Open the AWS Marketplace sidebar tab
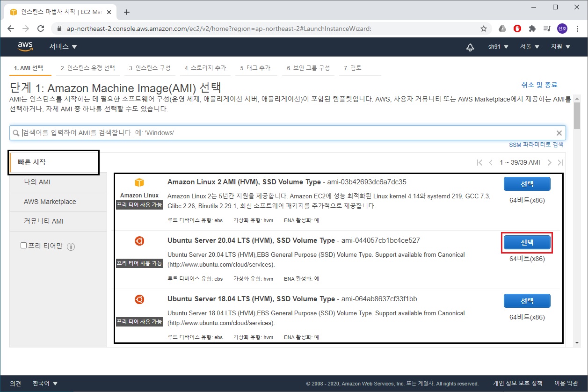The height and width of the screenshot is (392, 588). [58, 202]
